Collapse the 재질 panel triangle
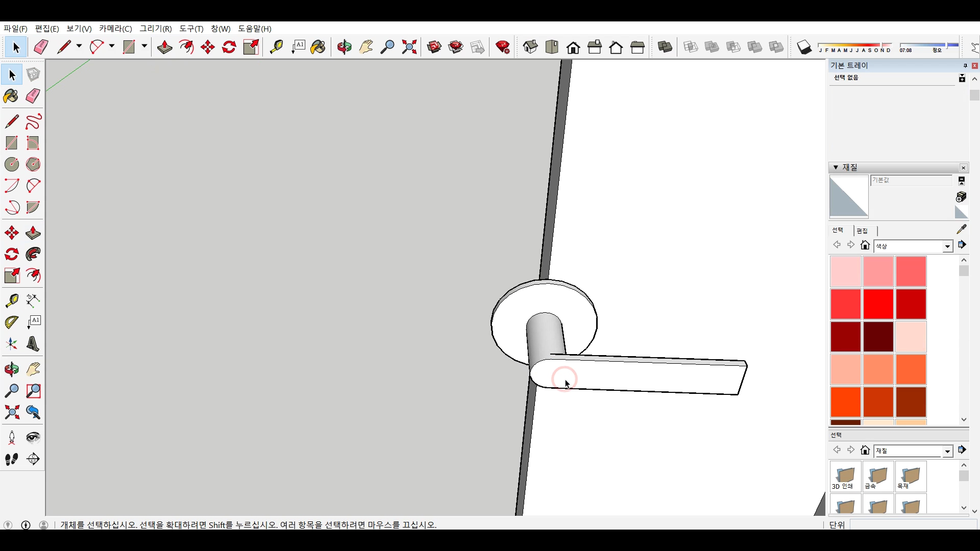This screenshot has height=551, width=980. coord(836,167)
